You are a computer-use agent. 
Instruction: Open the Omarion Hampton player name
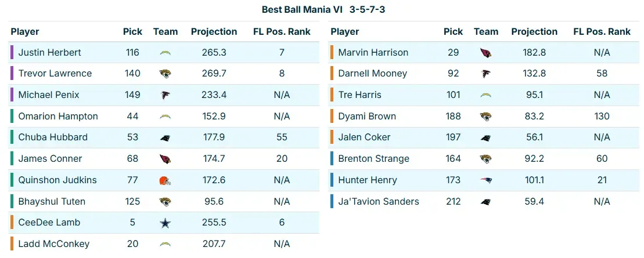[x=58, y=117]
